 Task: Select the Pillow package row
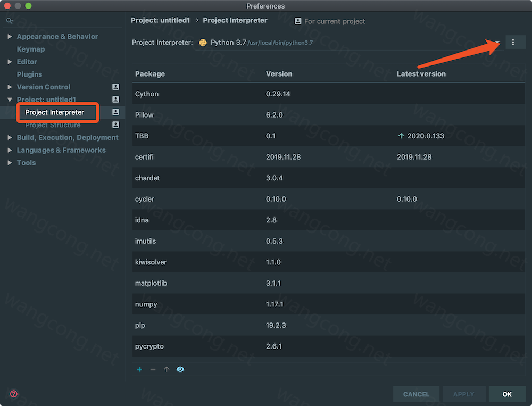[328, 115]
